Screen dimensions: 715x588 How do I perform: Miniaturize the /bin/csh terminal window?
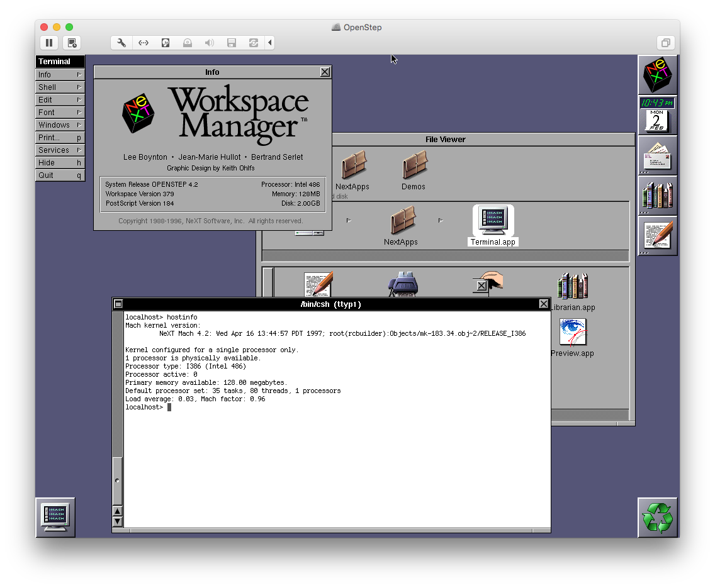[118, 304]
